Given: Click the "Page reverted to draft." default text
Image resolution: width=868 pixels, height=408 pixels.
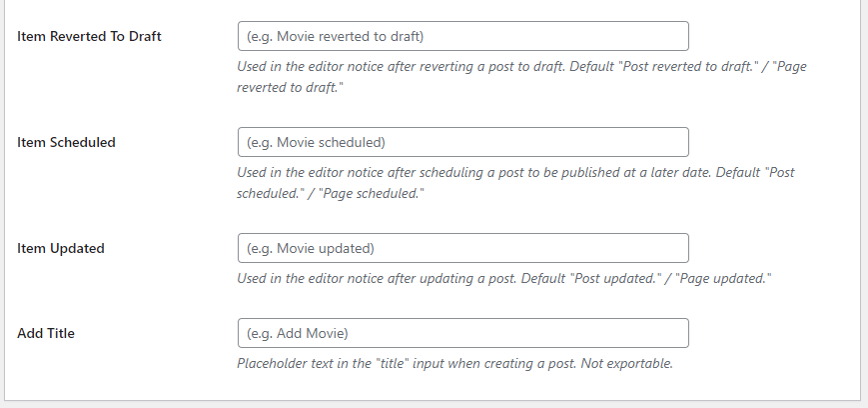Looking at the screenshot, I should (300, 88).
